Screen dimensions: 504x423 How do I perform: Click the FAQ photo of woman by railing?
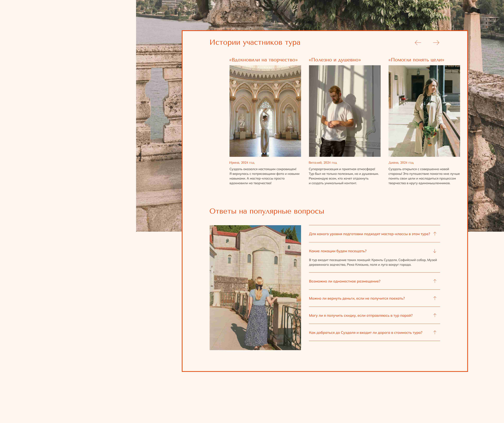255,287
